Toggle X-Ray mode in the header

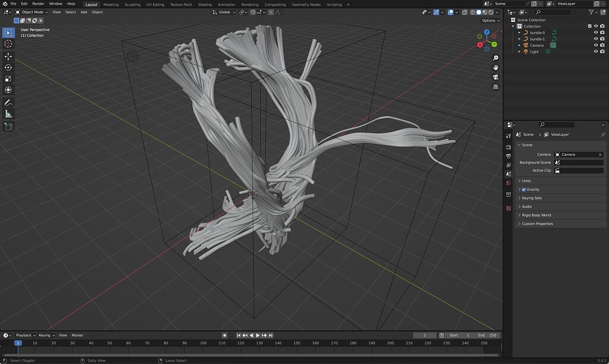464,12
